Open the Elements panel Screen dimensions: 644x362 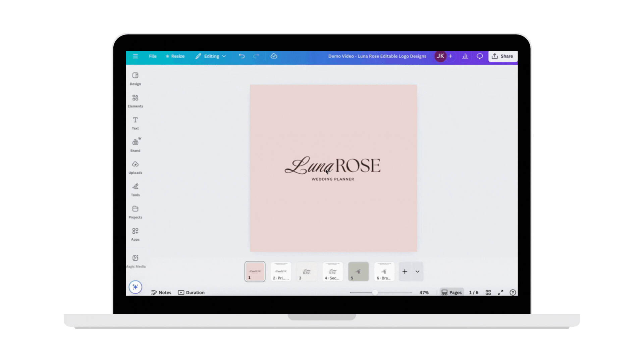(135, 101)
